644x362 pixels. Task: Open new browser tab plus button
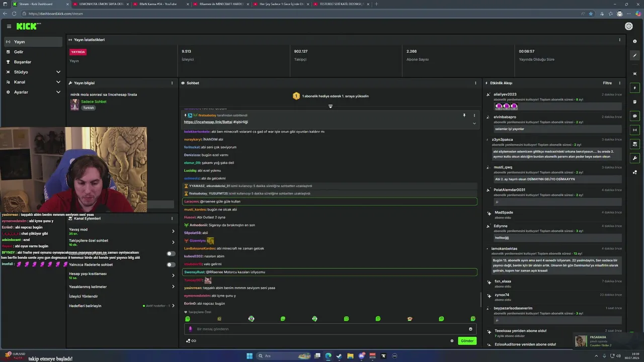tap(376, 4)
